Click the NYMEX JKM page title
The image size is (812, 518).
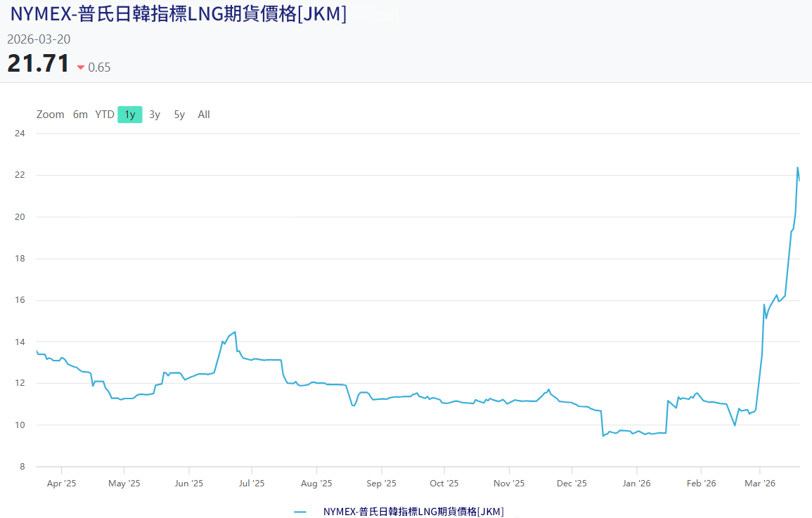tap(178, 14)
